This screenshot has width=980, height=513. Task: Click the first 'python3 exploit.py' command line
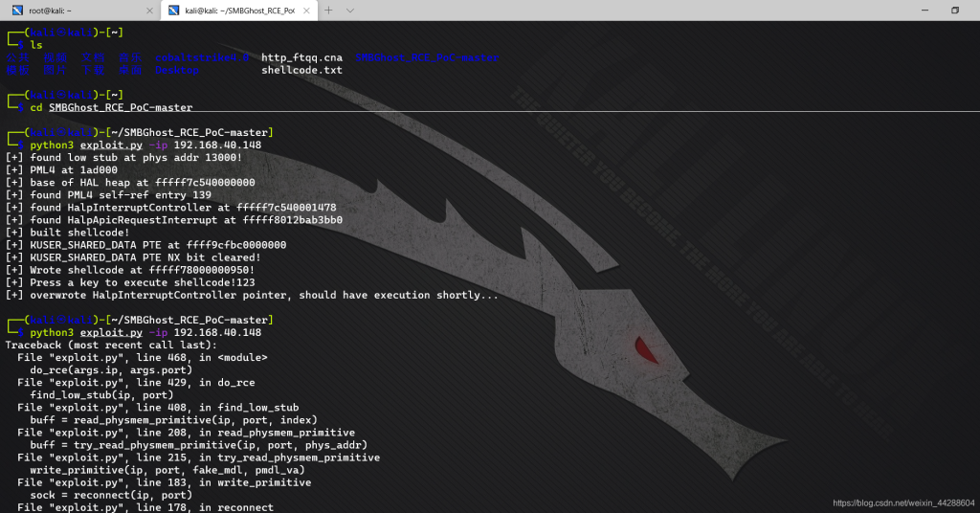(x=145, y=145)
